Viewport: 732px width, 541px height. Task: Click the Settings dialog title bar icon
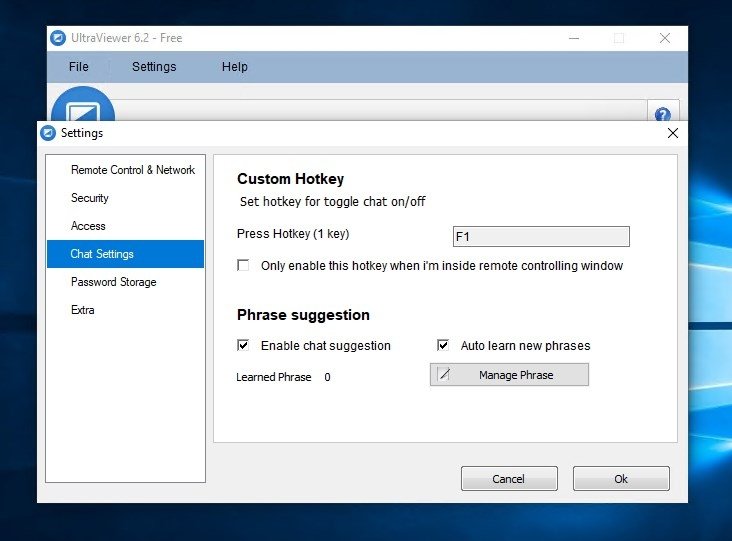[x=48, y=133]
